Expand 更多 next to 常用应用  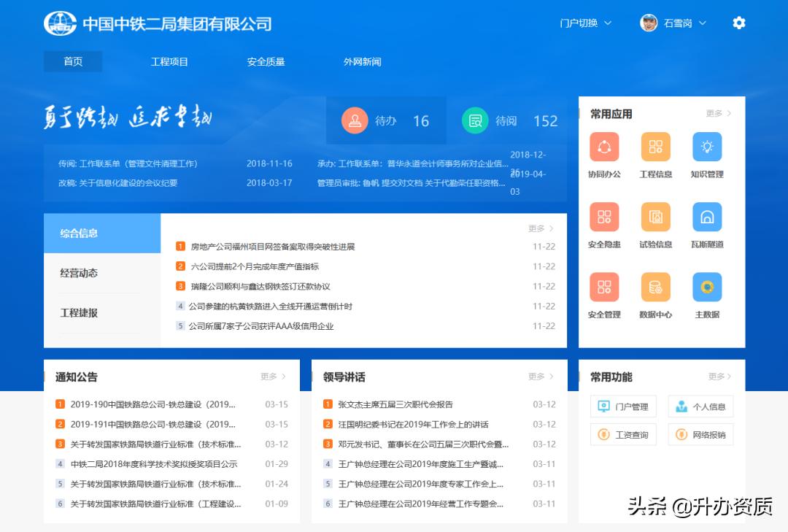tap(718, 113)
